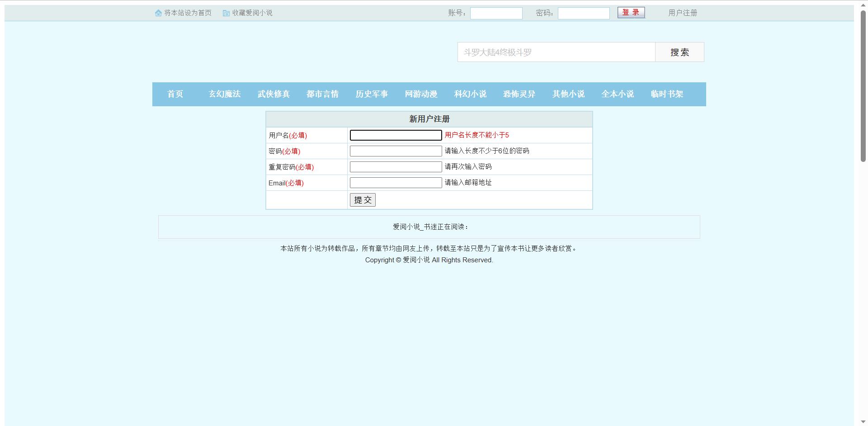This screenshot has width=868, height=426.
Task: Open the 用户注册 link
Action: pos(683,13)
